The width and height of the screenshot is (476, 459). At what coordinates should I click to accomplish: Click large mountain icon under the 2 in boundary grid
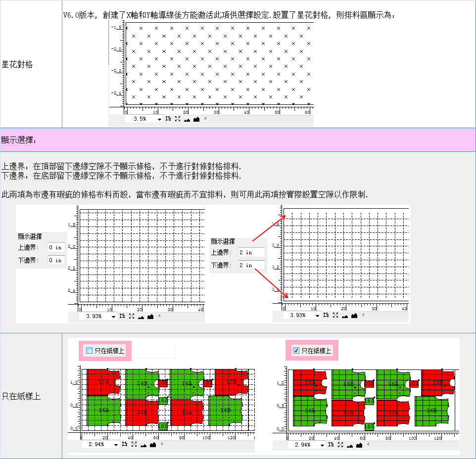tap(354, 316)
